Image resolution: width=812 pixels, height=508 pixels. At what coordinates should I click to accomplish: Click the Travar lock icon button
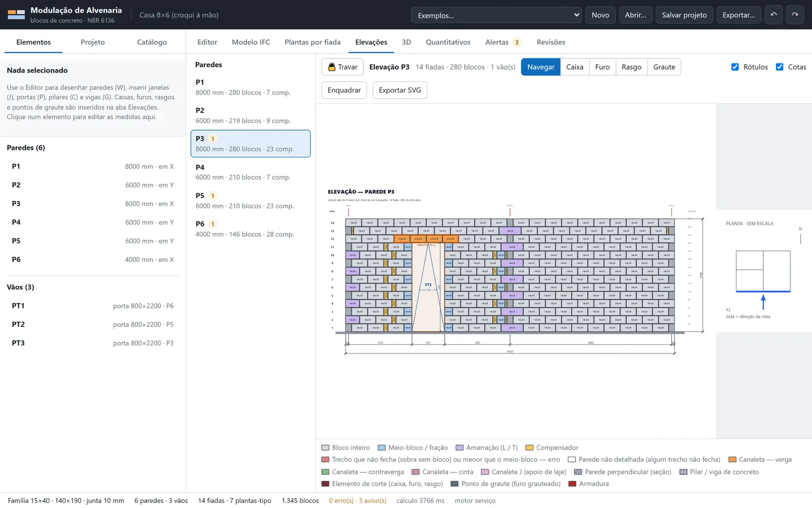[343, 67]
